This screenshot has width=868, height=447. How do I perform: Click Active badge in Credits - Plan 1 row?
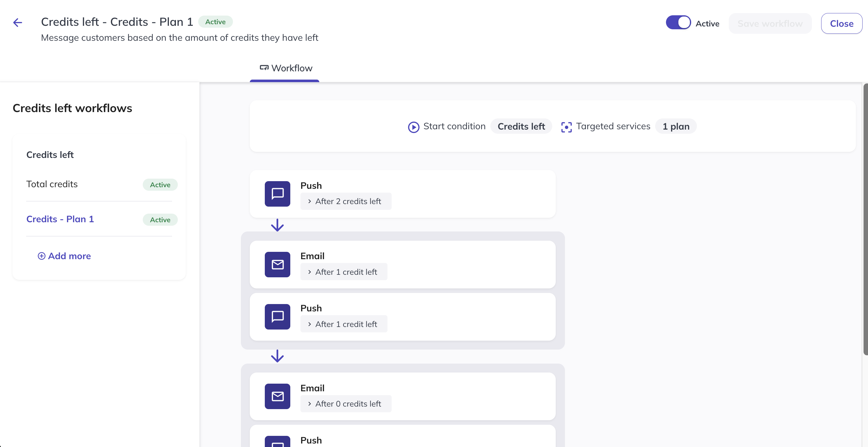pos(160,220)
